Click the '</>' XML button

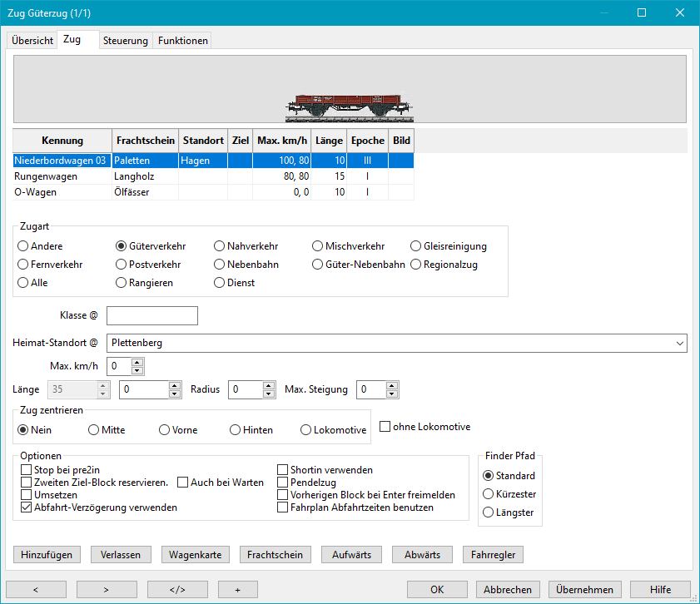point(177,589)
